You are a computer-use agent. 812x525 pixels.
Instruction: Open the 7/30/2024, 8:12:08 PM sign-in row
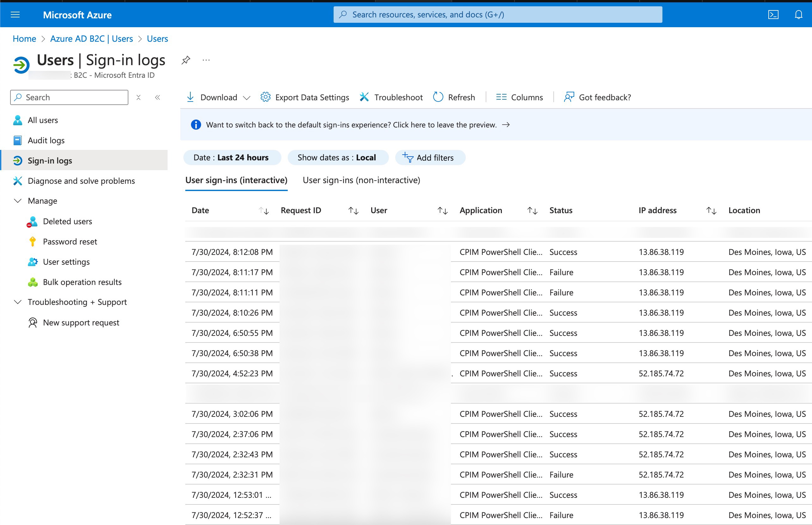coord(499,252)
